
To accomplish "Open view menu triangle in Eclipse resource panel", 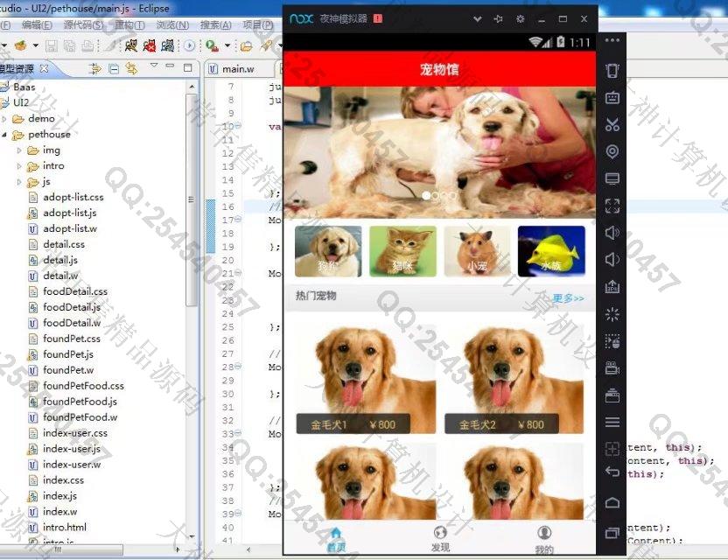I will click(x=154, y=65).
